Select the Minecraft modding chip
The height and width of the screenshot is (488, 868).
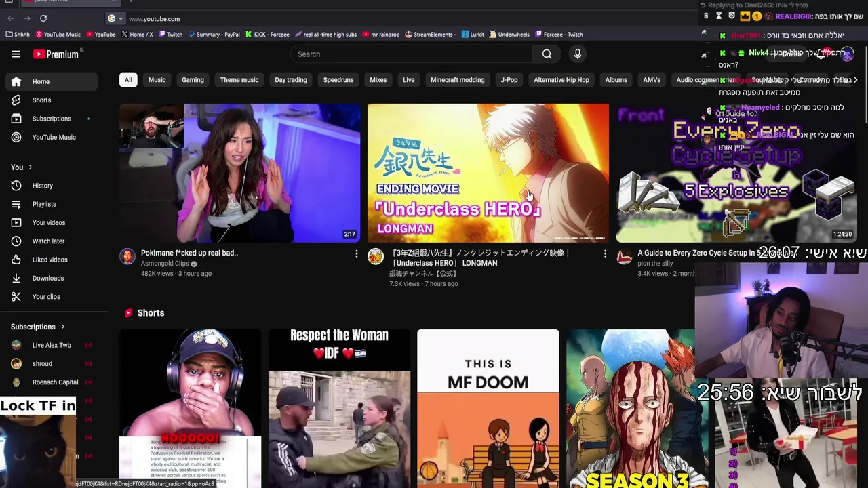tap(458, 80)
